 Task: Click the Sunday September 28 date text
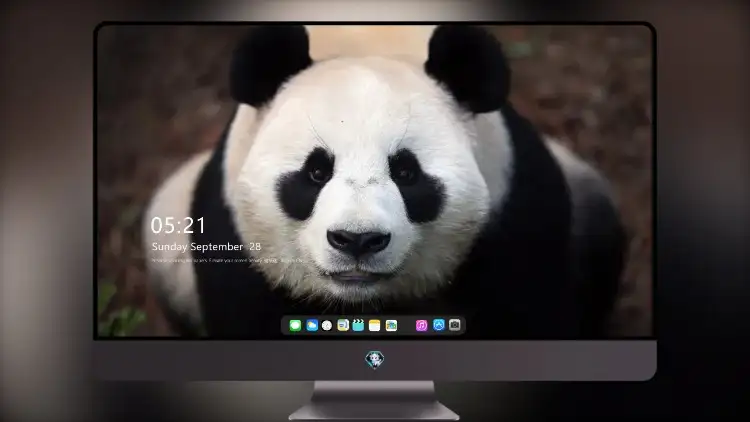tap(206, 247)
